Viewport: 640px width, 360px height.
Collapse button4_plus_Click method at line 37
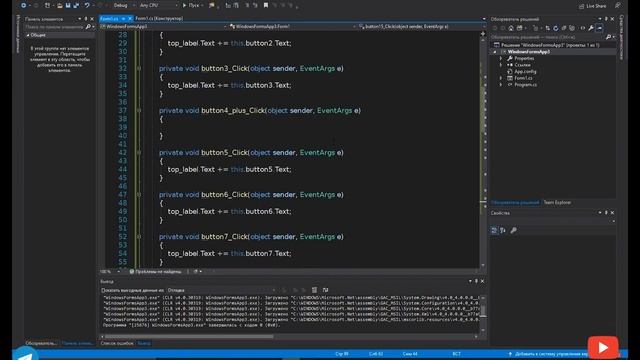tap(139, 111)
